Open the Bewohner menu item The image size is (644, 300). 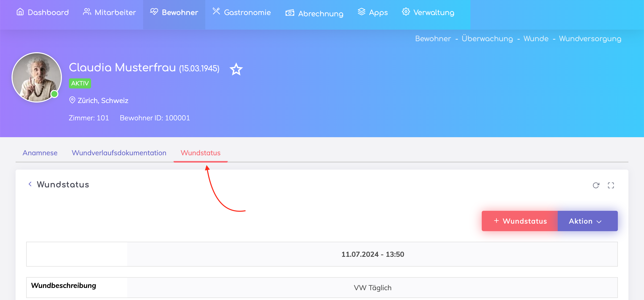coord(174,12)
